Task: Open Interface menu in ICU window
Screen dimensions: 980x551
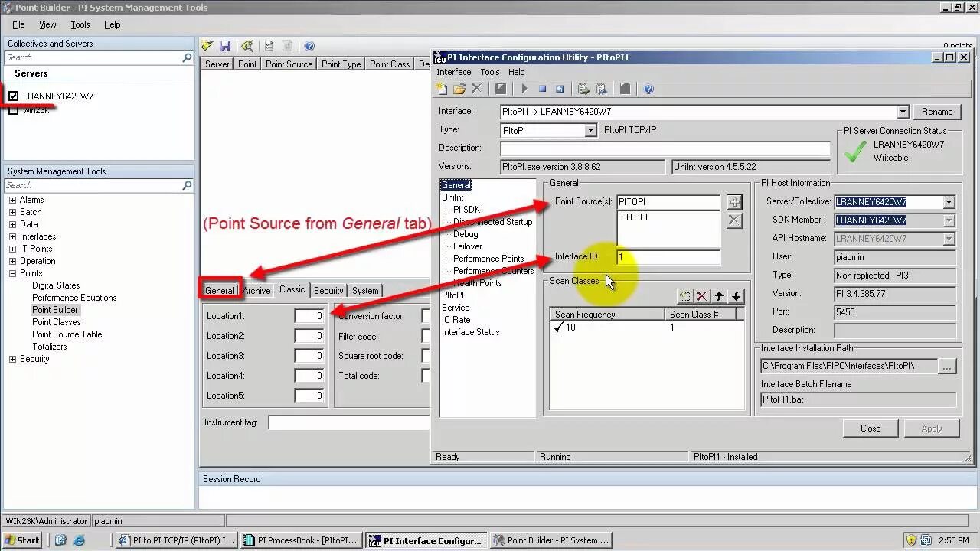Action: (454, 72)
